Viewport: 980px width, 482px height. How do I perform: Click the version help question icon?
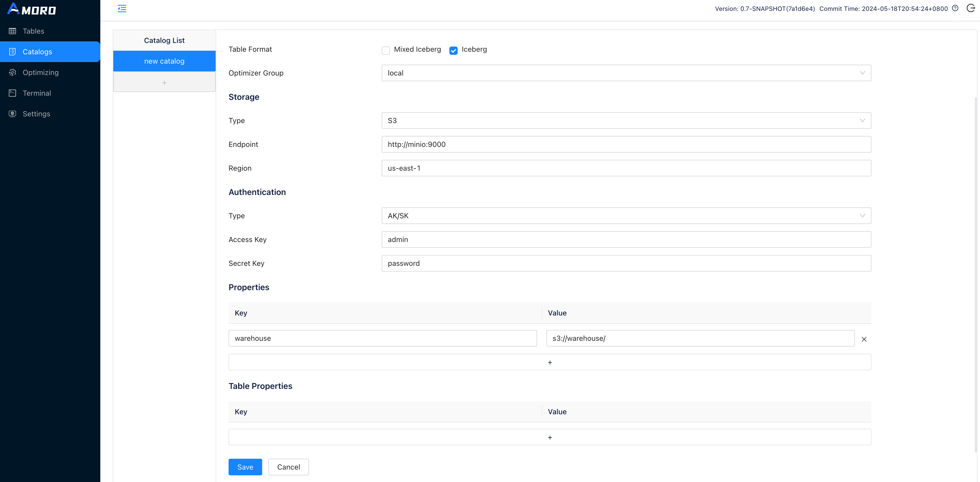pos(955,8)
